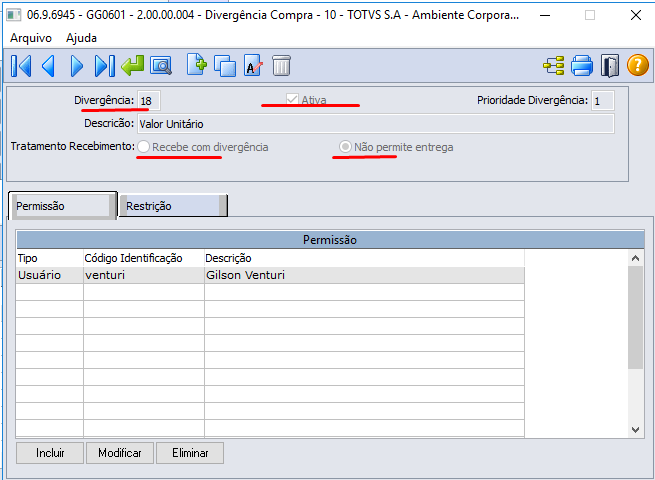This screenshot has width=655, height=480.
Task: Click the grid scrollbar up arrow
Action: point(635,258)
